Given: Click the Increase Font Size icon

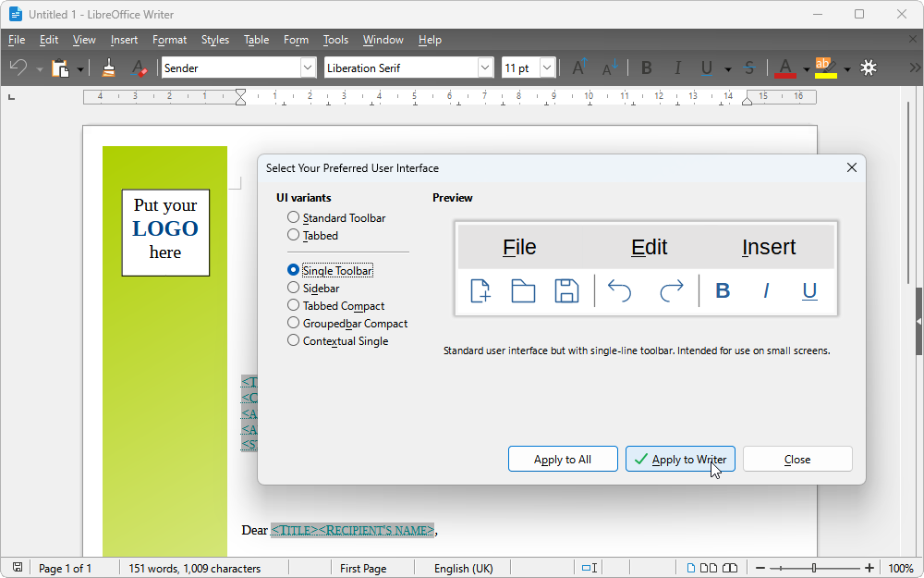Looking at the screenshot, I should 579,68.
